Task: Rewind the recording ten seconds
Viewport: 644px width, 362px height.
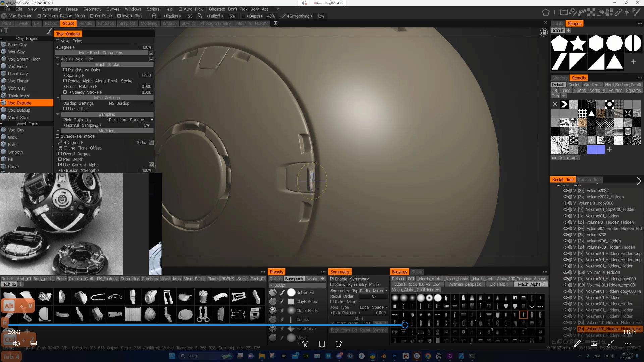Action: [305, 344]
